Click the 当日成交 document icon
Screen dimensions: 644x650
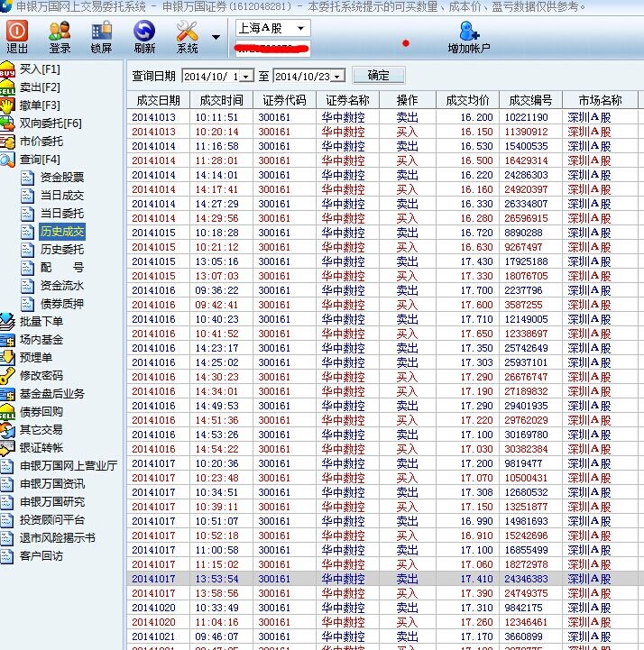(27, 196)
